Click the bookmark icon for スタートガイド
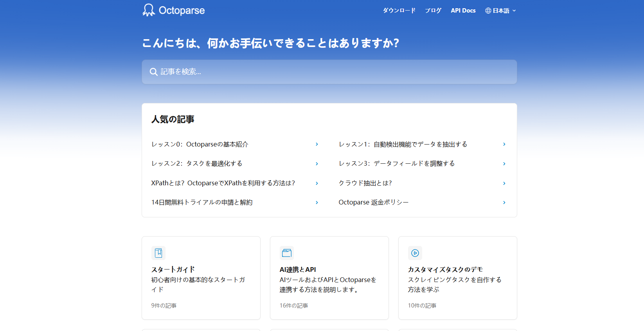 click(158, 253)
